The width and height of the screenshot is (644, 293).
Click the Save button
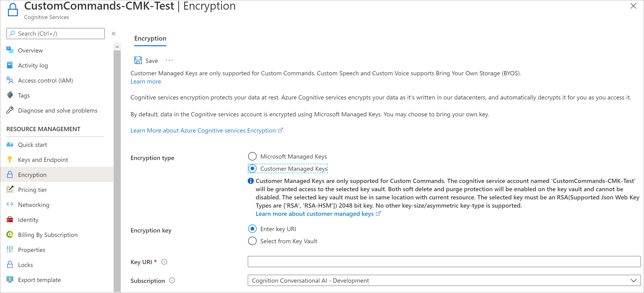(147, 60)
